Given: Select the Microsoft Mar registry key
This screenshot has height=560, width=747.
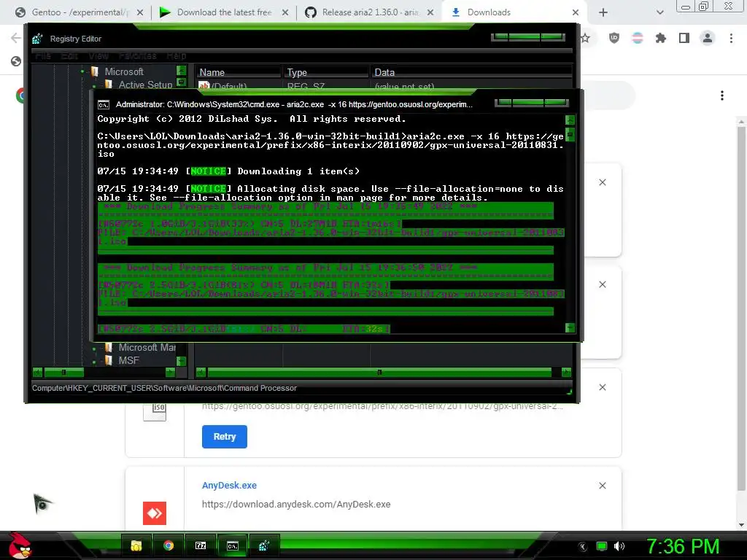Looking at the screenshot, I should pos(147,348).
